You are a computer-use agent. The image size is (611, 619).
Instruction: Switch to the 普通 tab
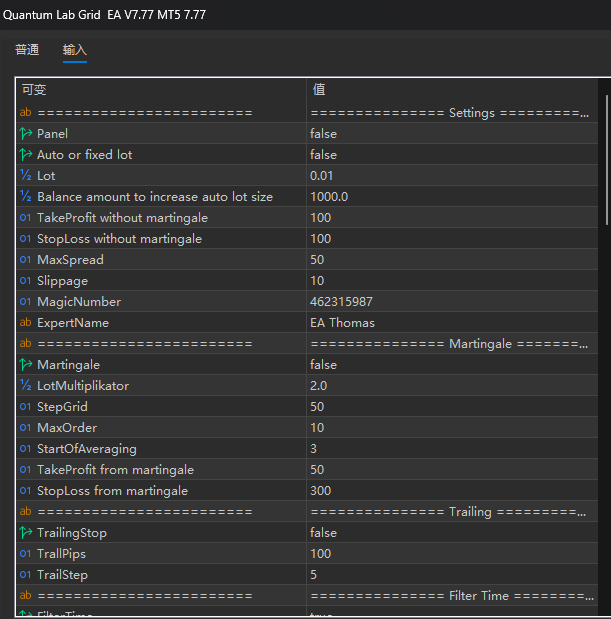(27, 50)
